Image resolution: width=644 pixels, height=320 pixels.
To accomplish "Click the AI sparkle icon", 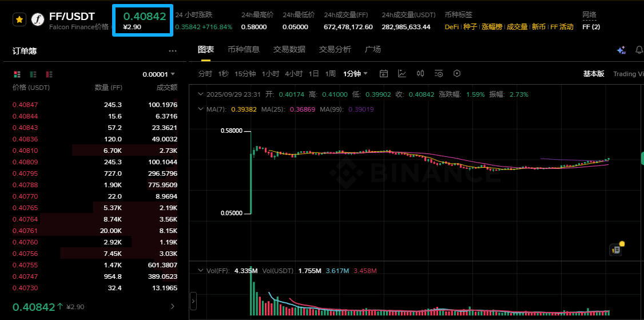I will click(621, 50).
